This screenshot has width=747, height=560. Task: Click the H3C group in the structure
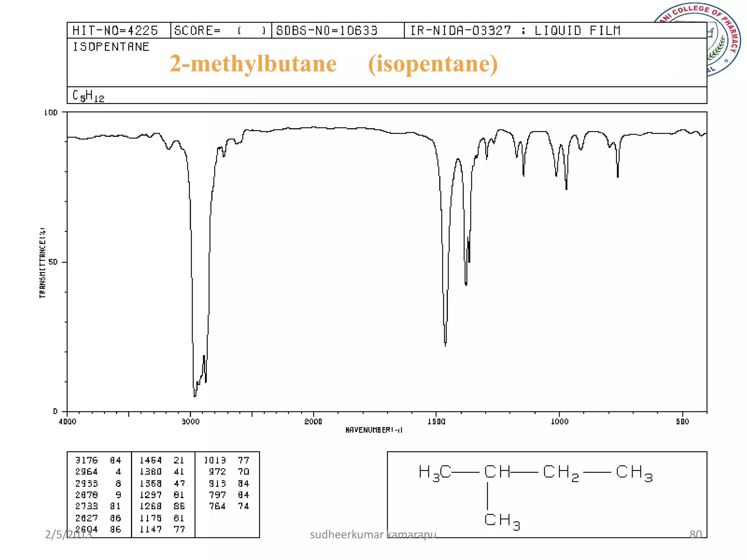pos(435,473)
